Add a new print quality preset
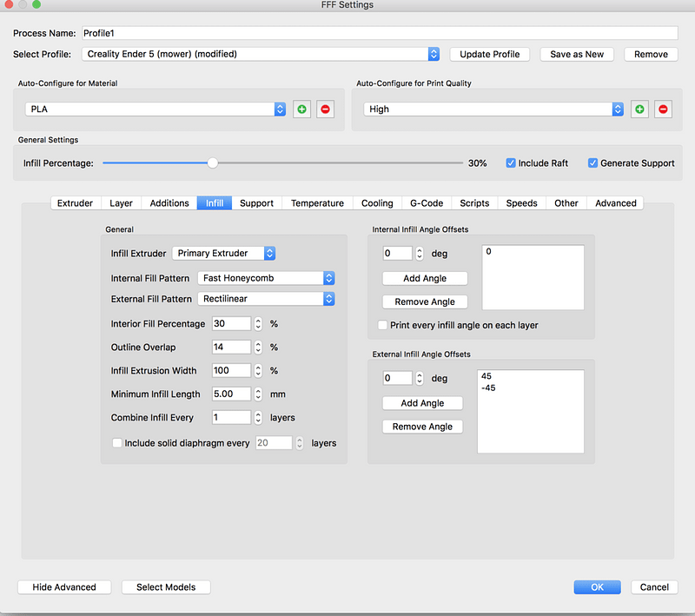Viewport: 695px width, 616px height. [x=639, y=109]
